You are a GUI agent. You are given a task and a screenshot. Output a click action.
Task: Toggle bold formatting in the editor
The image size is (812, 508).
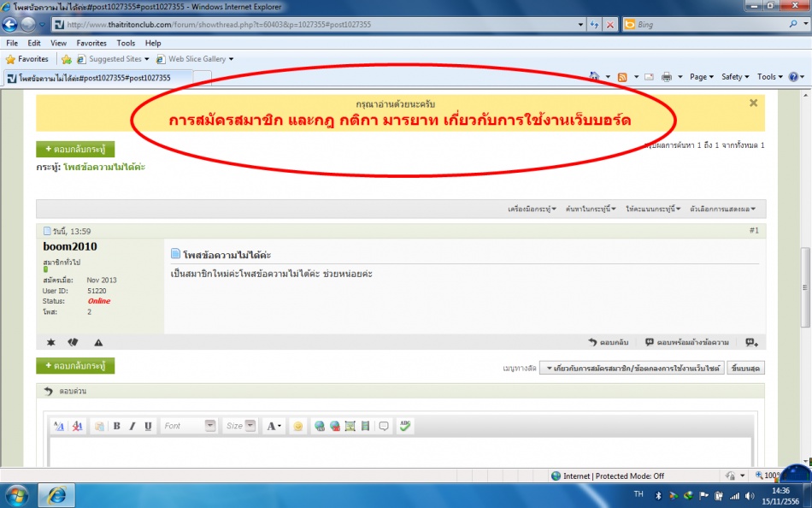point(116,426)
